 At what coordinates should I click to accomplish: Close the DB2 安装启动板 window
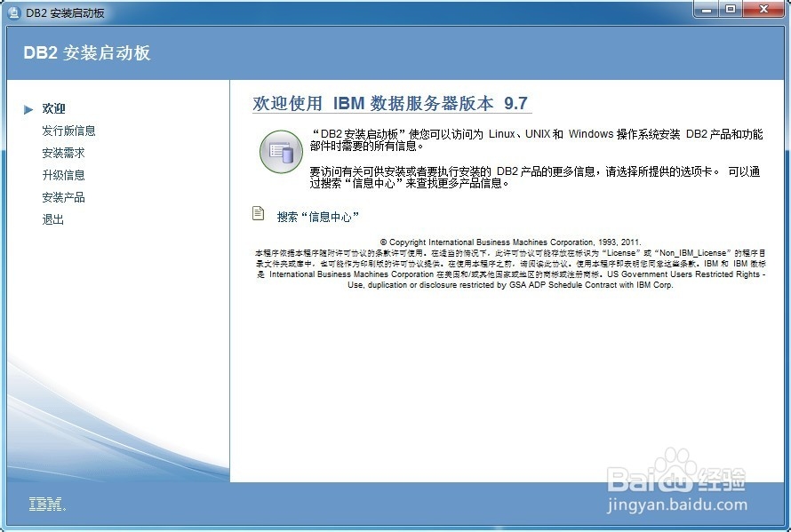click(x=763, y=10)
